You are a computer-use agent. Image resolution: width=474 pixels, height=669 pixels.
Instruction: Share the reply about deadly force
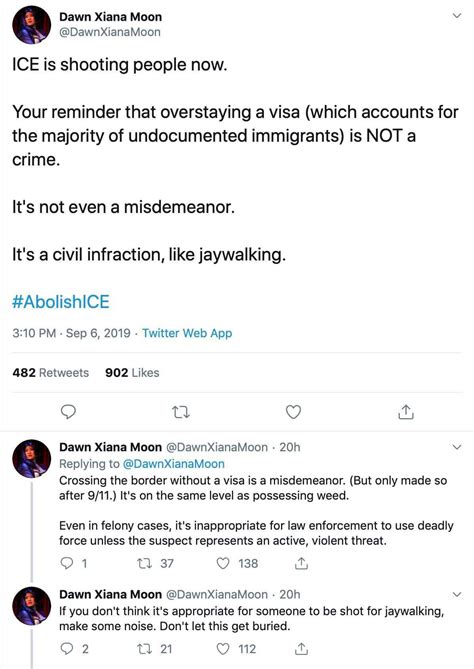click(x=301, y=564)
